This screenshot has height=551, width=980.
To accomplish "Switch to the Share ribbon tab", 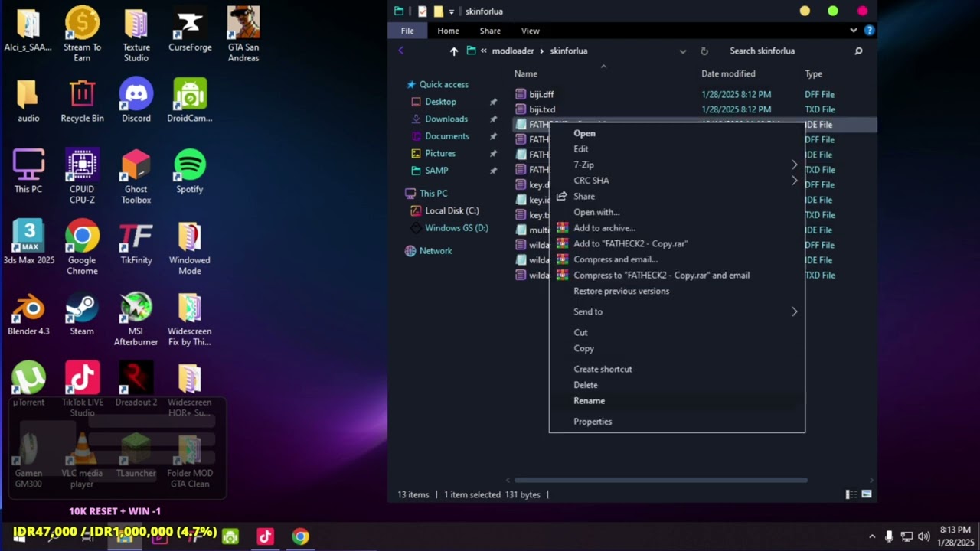I will click(x=490, y=31).
